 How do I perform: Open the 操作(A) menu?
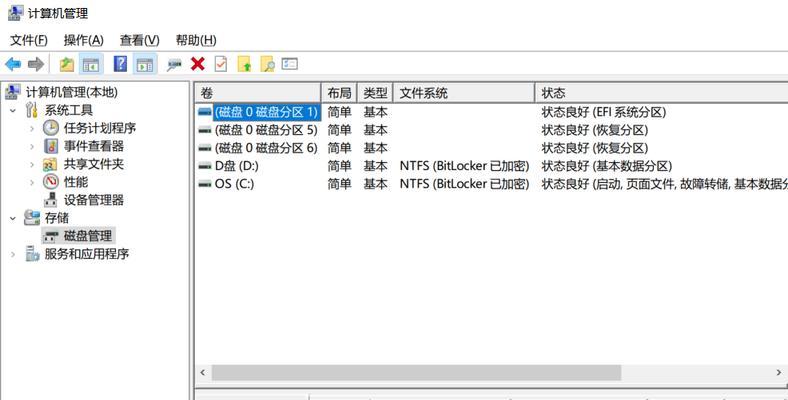tap(83, 40)
